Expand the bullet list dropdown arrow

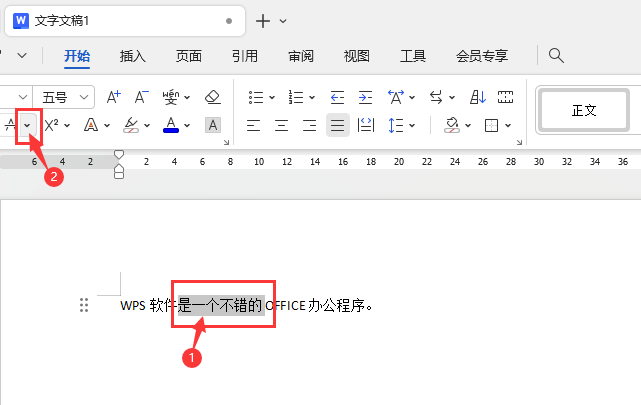(272, 97)
